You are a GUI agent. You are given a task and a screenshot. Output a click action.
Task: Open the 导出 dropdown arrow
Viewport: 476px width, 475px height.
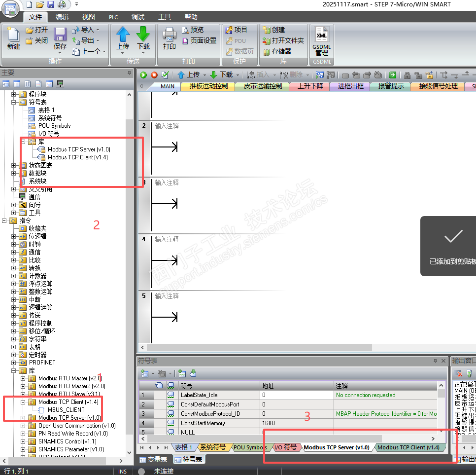(98, 40)
